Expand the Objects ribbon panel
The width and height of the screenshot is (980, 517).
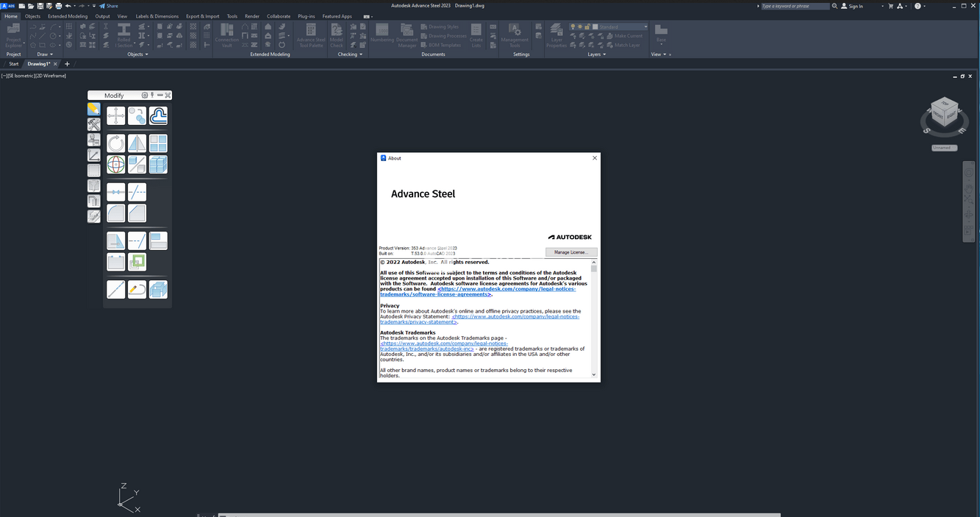tap(137, 54)
